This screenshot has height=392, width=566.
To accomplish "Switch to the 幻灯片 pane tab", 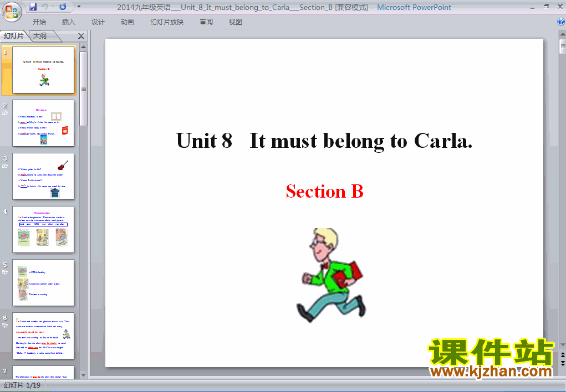I will (14, 35).
